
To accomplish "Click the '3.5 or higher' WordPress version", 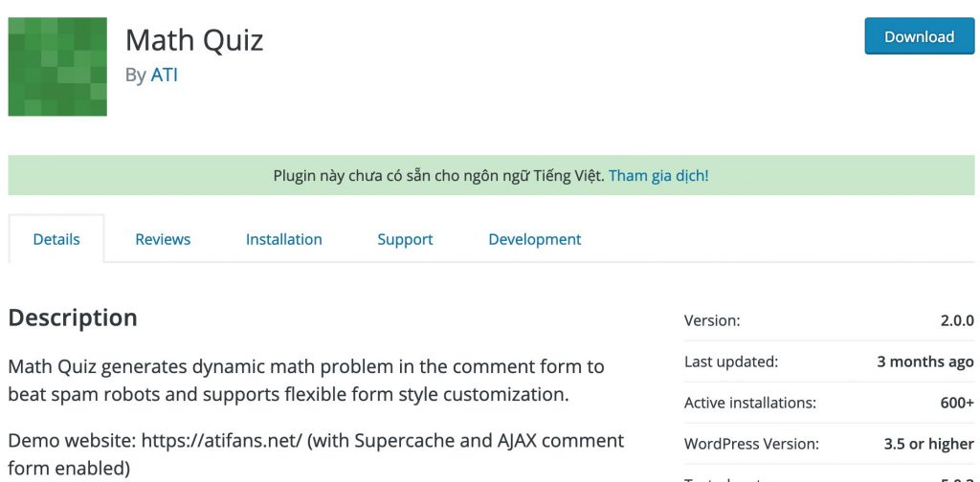I will [x=928, y=445].
